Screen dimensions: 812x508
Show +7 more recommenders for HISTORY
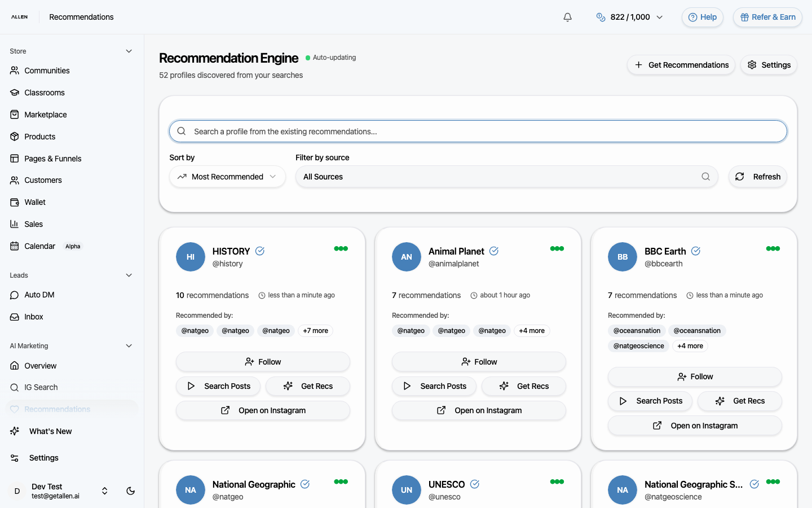coord(315,331)
